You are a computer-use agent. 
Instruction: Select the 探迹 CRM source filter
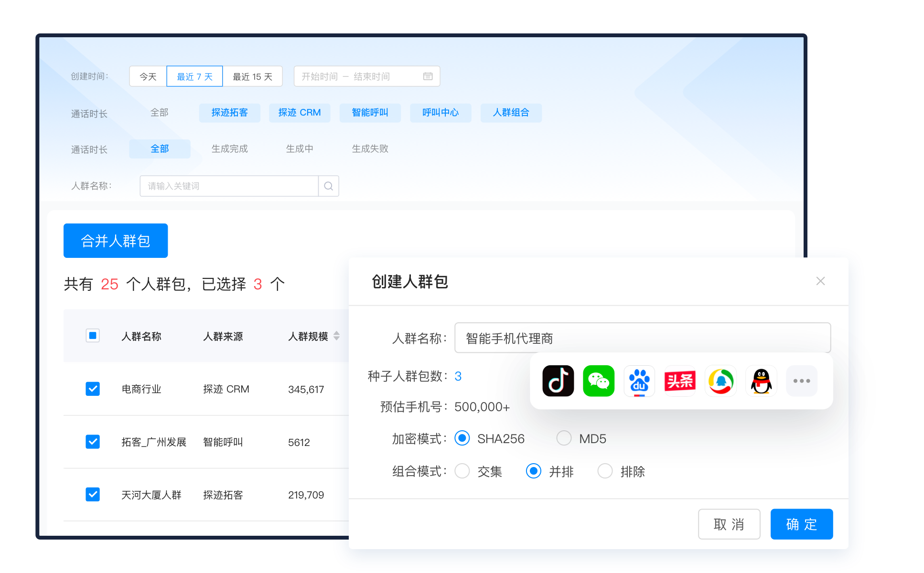300,113
